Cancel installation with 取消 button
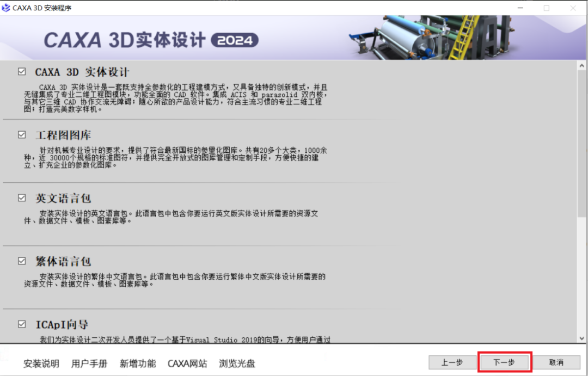Screen dimensions: 588x376 (x=556, y=362)
